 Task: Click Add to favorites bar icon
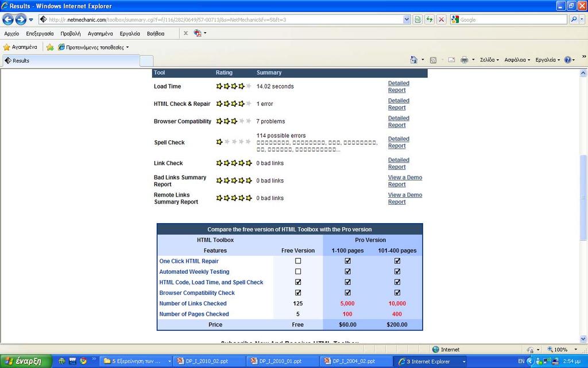point(50,47)
